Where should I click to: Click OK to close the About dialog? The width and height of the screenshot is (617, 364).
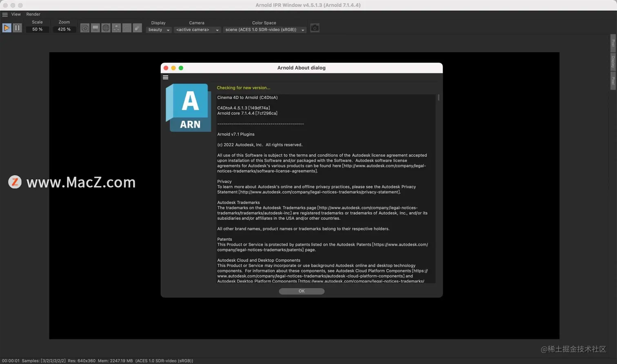302,291
